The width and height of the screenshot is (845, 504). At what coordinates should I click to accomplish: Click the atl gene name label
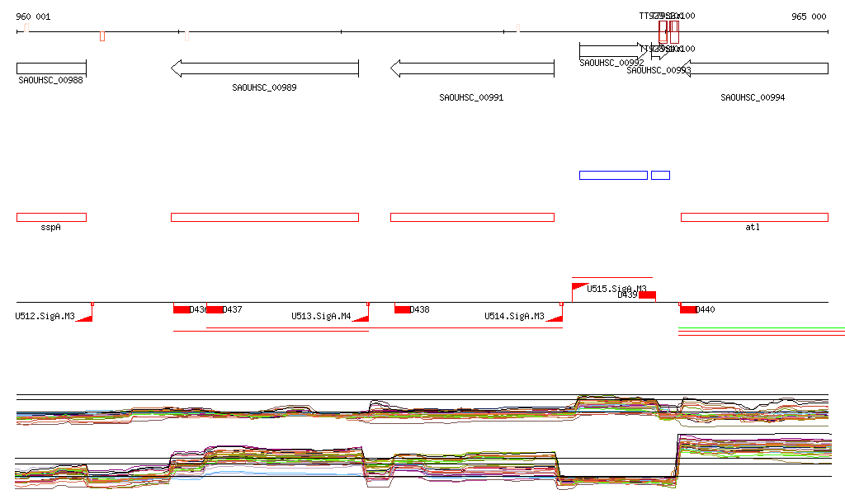click(753, 227)
